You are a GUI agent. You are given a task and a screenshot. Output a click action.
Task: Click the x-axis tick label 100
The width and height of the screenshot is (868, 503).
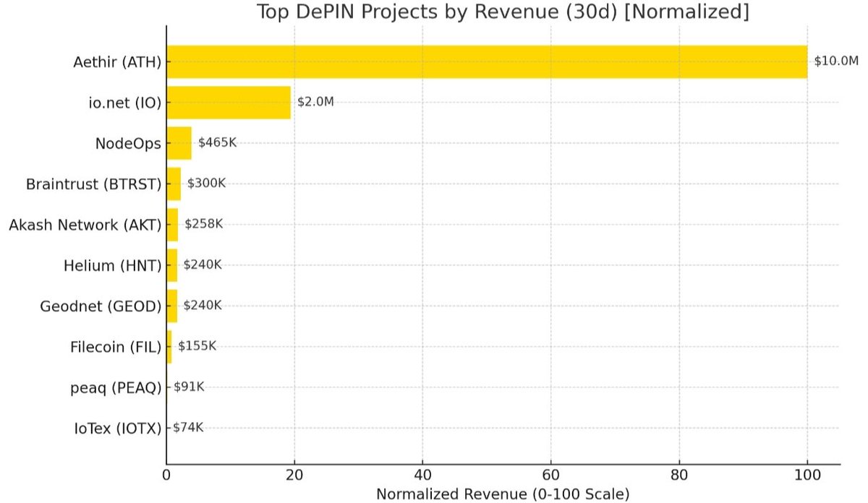tap(807, 476)
